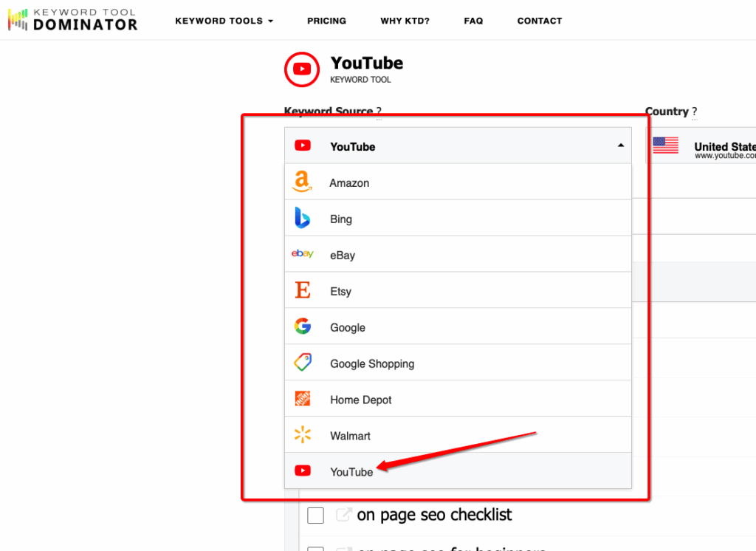Image resolution: width=756 pixels, height=551 pixels.
Task: Click the YouTube icon in the selected source box
Action: (302, 146)
